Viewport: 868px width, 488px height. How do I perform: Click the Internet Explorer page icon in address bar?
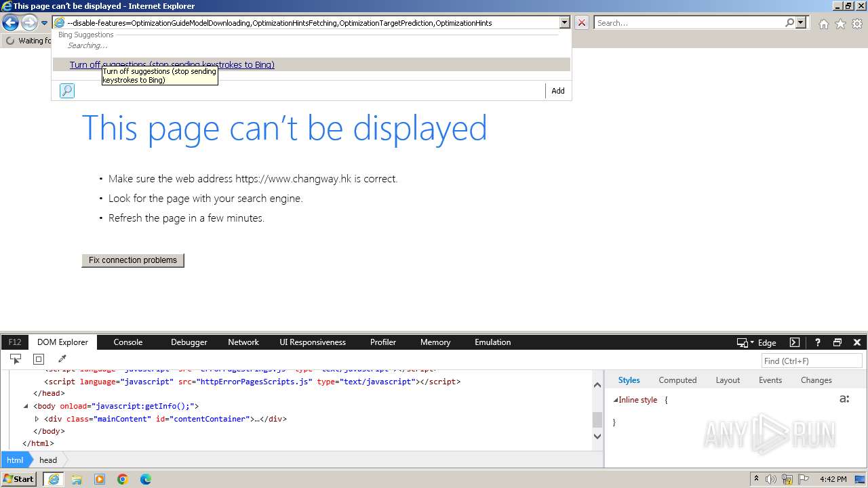(60, 22)
